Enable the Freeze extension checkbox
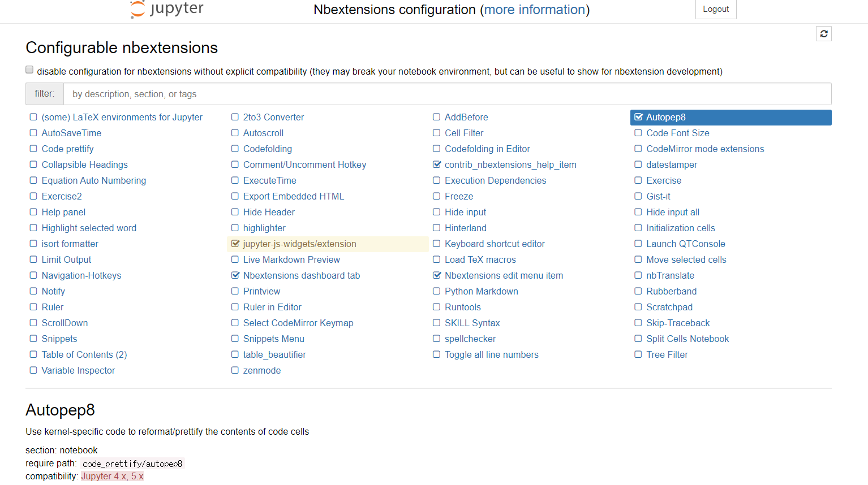Screen dimensions: 868x485 (437, 196)
